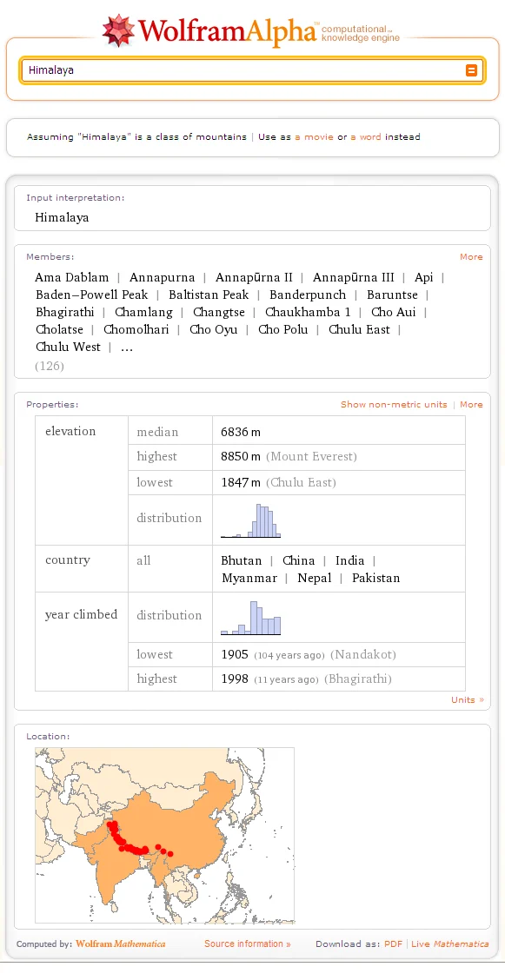The height and width of the screenshot is (980, 505).
Task: Download as Live Mathematica
Action: click(x=450, y=944)
